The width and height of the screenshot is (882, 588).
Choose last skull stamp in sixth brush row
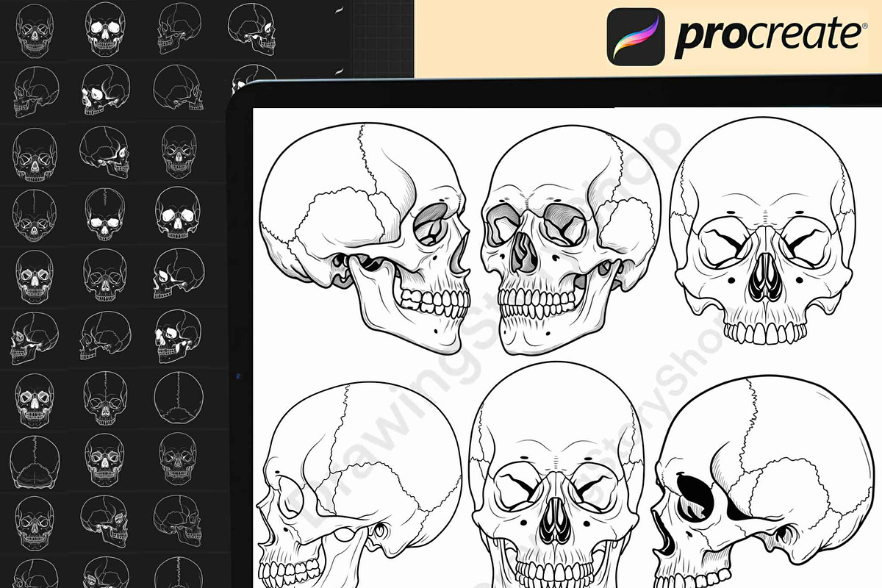coord(179,336)
